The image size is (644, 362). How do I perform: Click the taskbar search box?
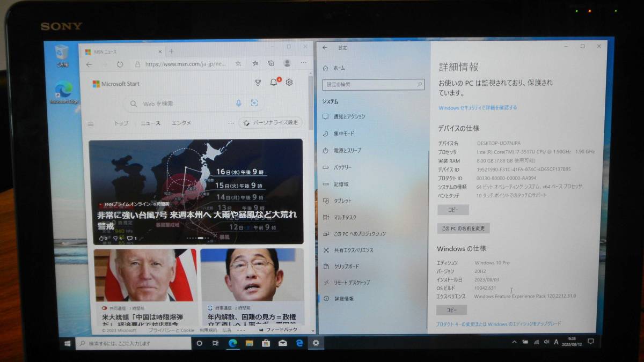click(133, 343)
